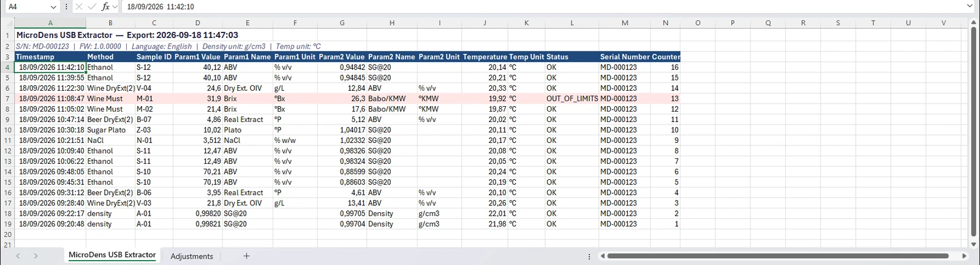Click the Wine DryExt(2) cell in row 6
The width and height of the screenshot is (980, 265).
pyautogui.click(x=110, y=88)
